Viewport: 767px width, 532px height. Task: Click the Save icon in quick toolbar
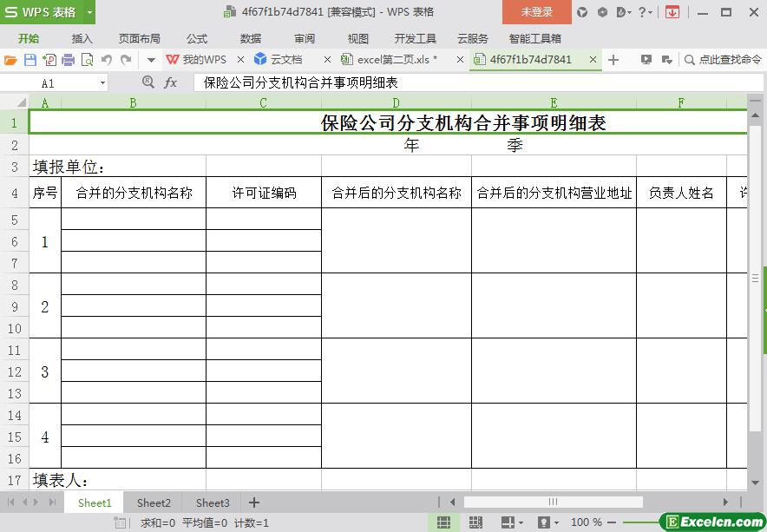[30, 60]
